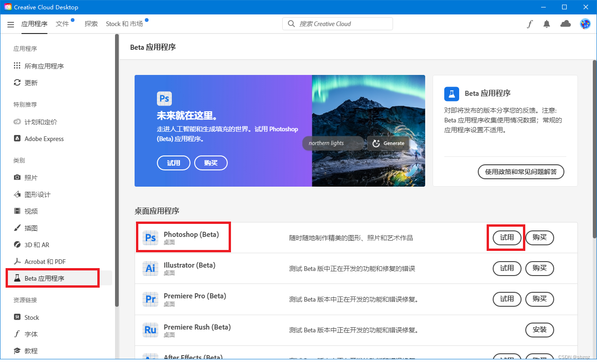Click 购买 for Illustrator (Beta)
The height and width of the screenshot is (364, 597).
tap(540, 268)
